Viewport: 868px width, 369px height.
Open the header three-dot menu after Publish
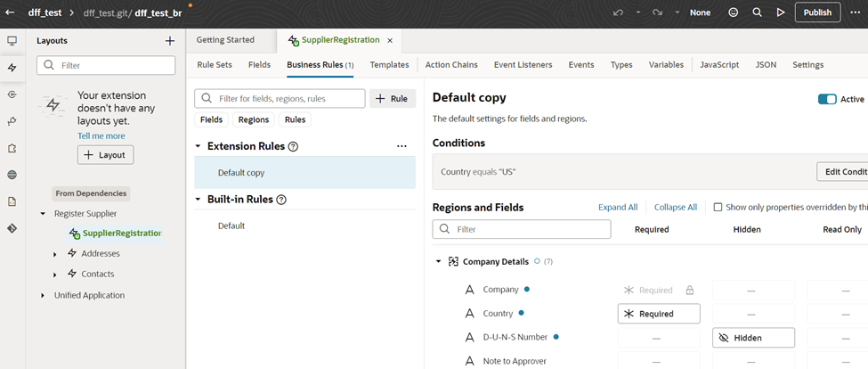(x=856, y=12)
